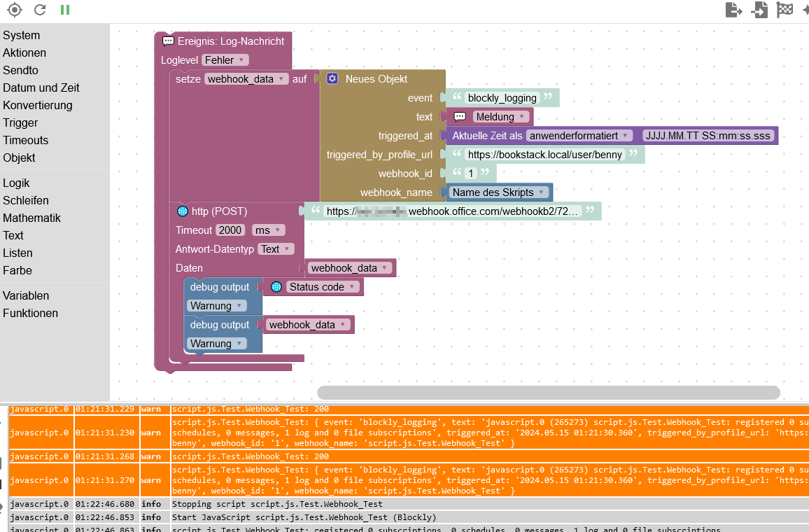Click speech bubble icon in Meldung block
The image size is (809, 532).
460,117
